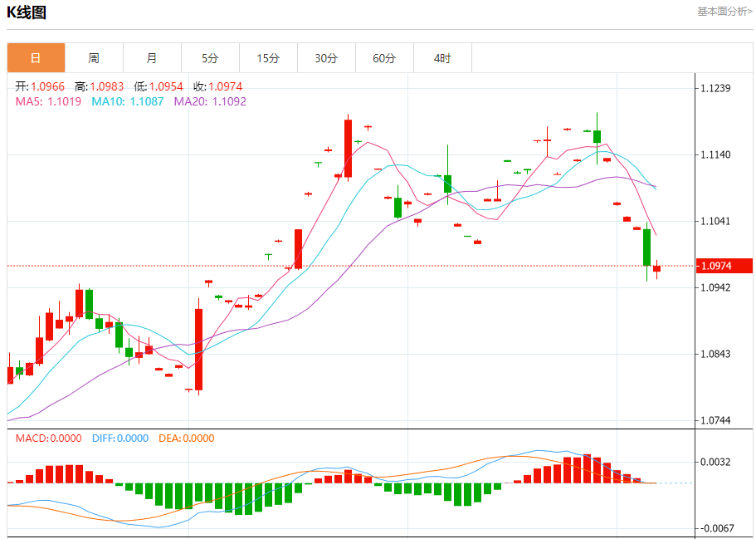Click the last red candlestick at 1.0974

pos(656,269)
